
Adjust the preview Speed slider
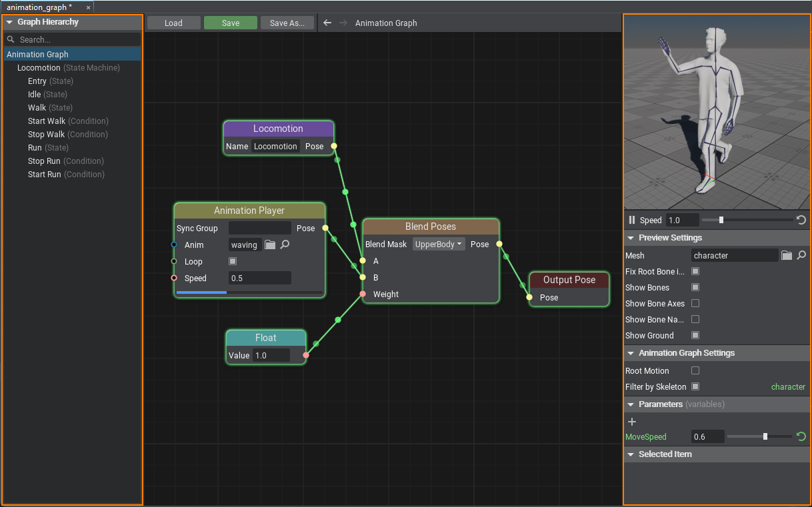[747, 220]
